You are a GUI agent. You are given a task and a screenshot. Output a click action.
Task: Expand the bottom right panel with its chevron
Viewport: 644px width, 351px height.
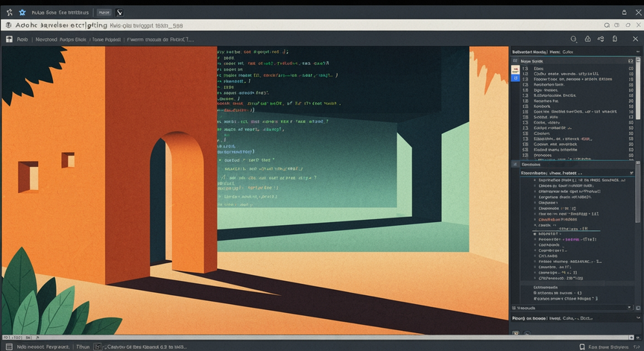638,317
